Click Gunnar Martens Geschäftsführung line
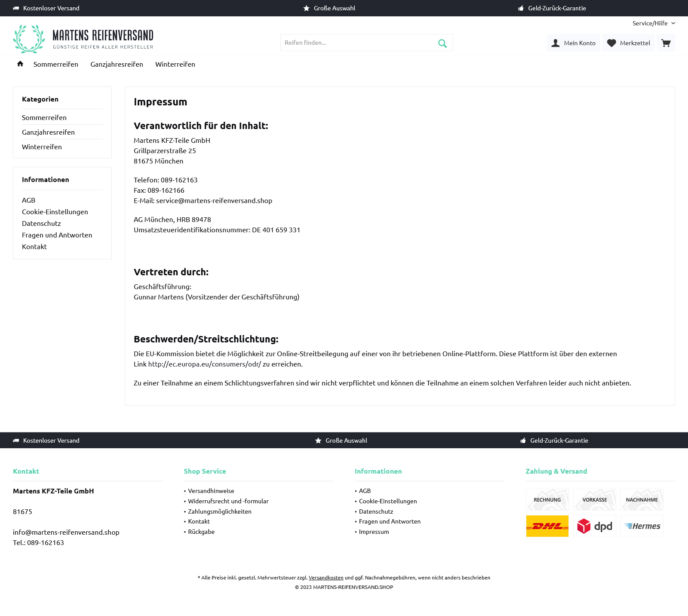Image resolution: width=688 pixels, height=616 pixels. pyautogui.click(x=217, y=297)
